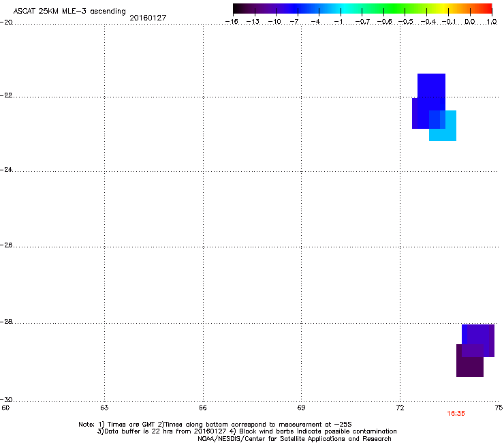Screen dimensions: 504x443
Task: Click the color bar label '-0.5'
Action: pos(406,22)
